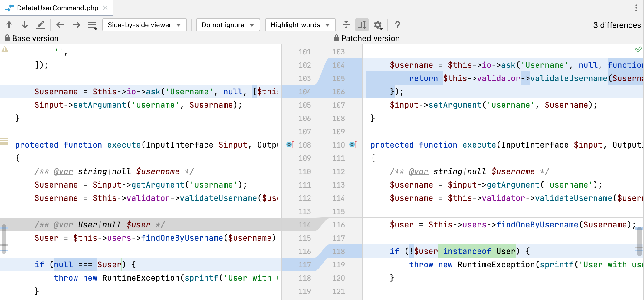The width and height of the screenshot is (644, 300).
Task: Click the @var User|null $user comment line
Action: click(100, 225)
